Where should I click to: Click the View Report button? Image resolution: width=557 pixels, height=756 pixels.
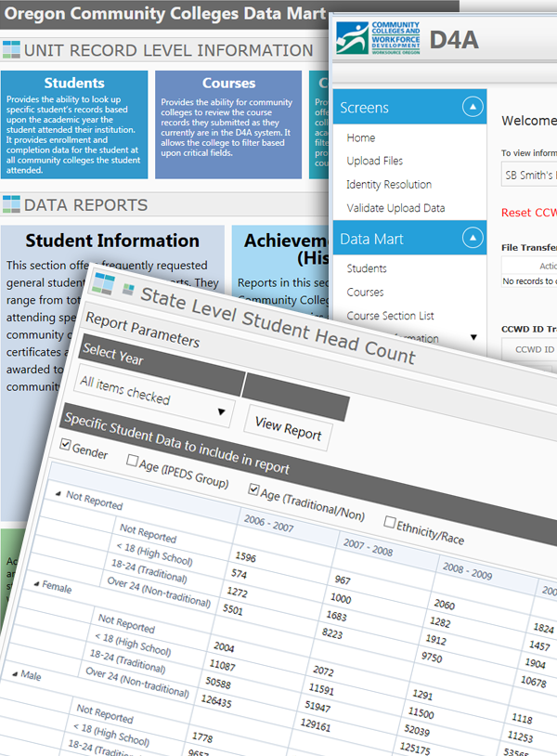(288, 428)
